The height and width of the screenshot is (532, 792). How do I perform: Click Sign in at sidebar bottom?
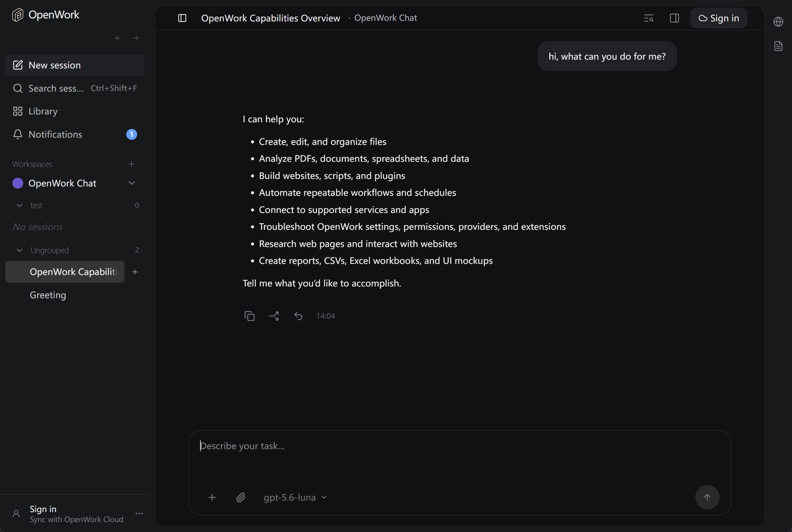point(43,509)
